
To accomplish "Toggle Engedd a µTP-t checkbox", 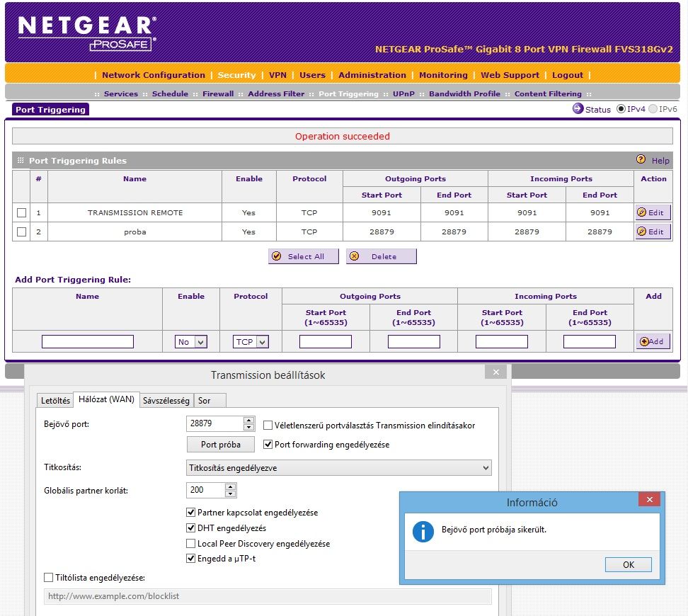I will pos(190,559).
